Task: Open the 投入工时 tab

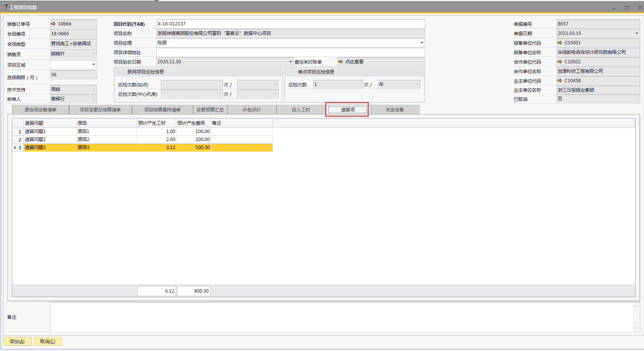Action: (x=301, y=110)
